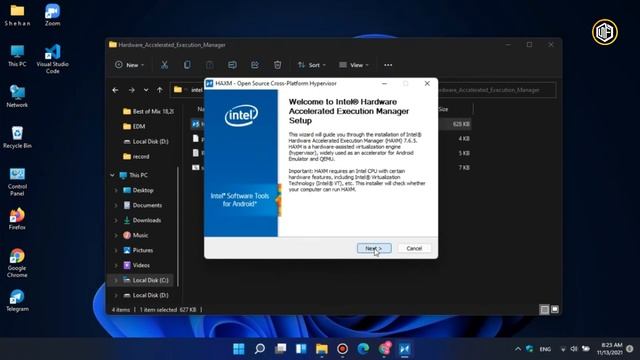Open recent locations chevron
Image resolution: width=640 pixels, height=360 pixels.
[146, 90]
